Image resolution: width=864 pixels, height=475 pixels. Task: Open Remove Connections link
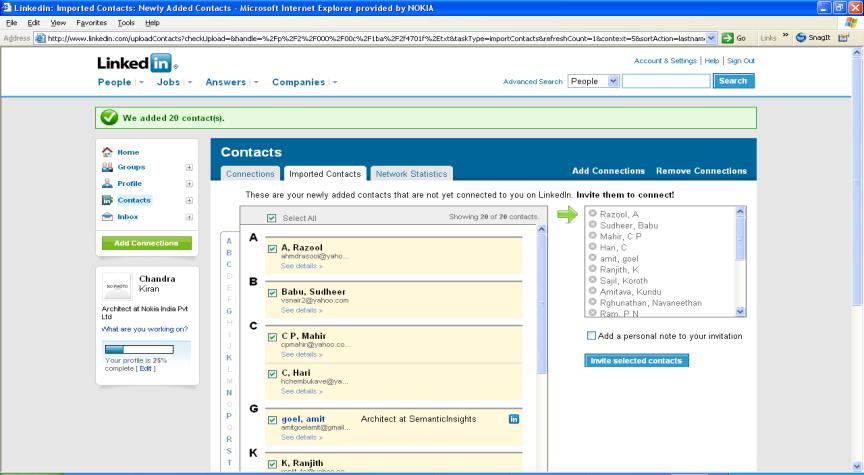coord(701,171)
